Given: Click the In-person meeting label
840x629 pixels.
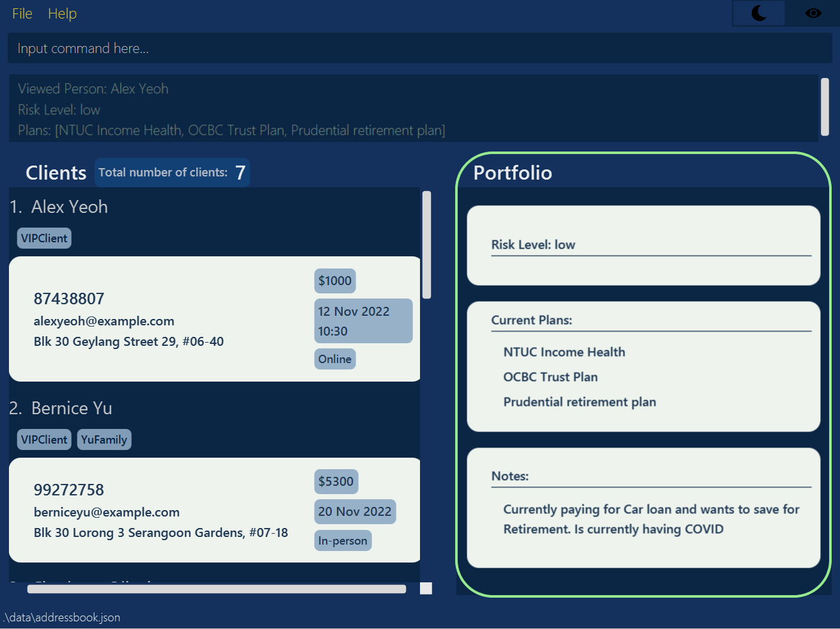Looking at the screenshot, I should [343, 541].
